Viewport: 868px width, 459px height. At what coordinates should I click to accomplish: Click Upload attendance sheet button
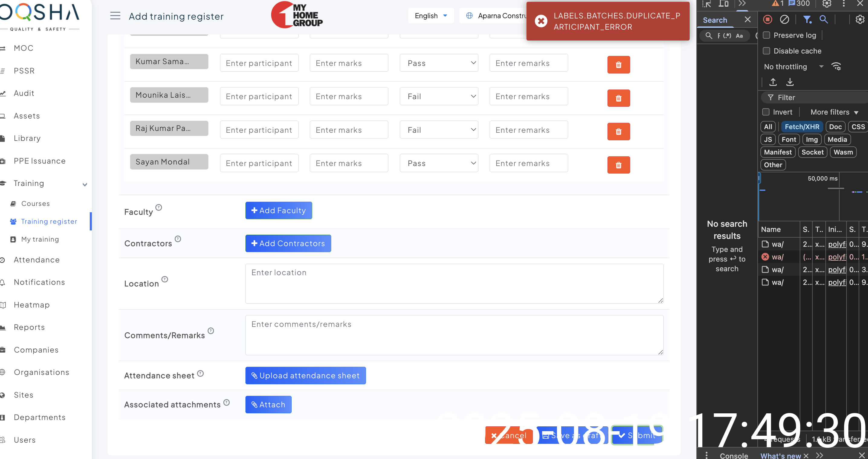(x=305, y=376)
